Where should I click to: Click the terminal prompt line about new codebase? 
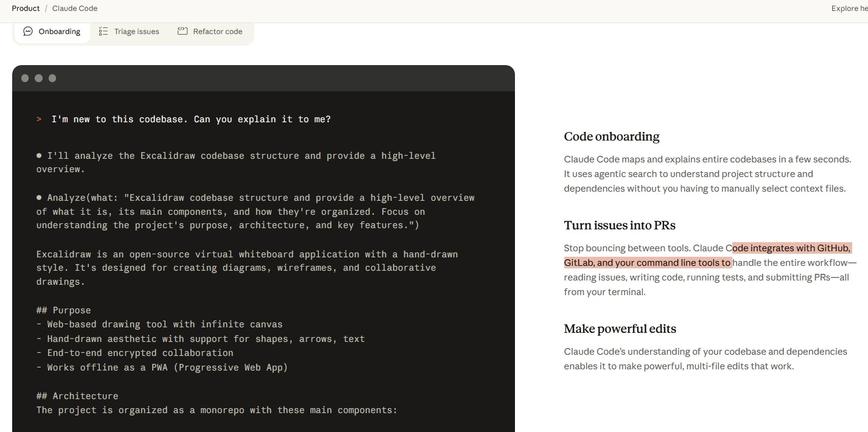pos(191,119)
